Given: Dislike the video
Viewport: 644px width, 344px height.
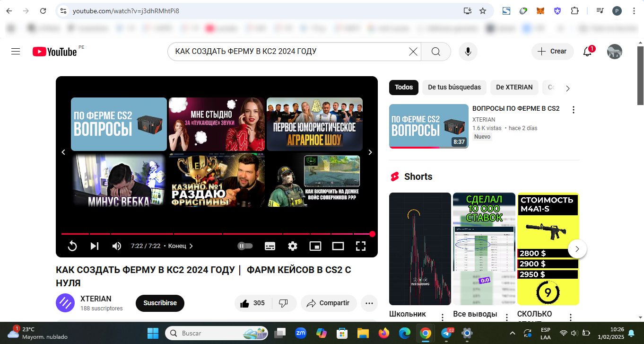Looking at the screenshot, I should pos(284,303).
